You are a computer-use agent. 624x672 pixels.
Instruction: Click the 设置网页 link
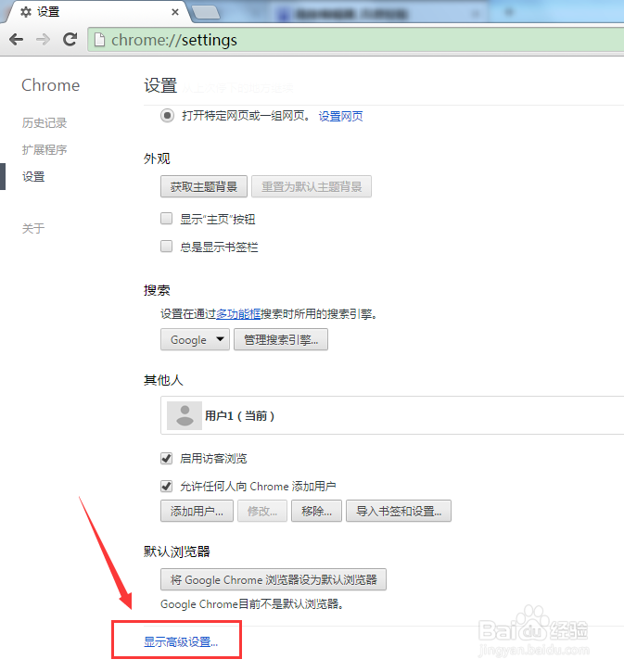(x=340, y=116)
